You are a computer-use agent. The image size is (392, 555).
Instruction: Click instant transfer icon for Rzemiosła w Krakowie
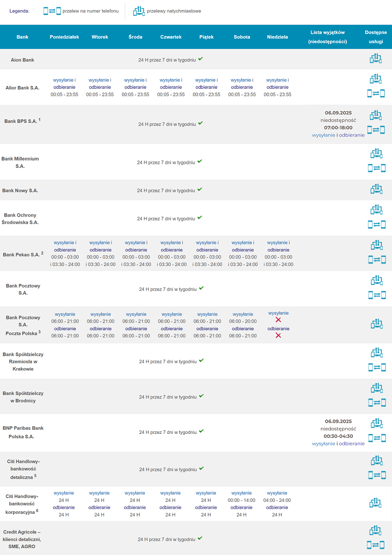[x=376, y=353]
